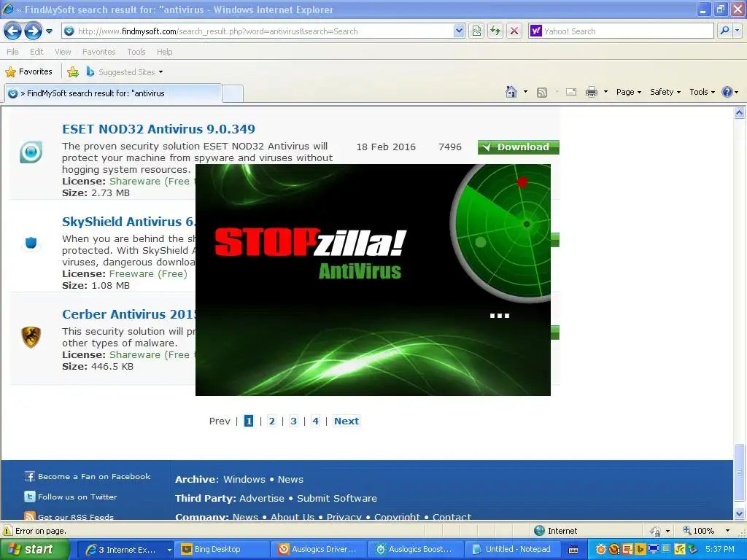Open the Archive Windows link

(x=244, y=480)
